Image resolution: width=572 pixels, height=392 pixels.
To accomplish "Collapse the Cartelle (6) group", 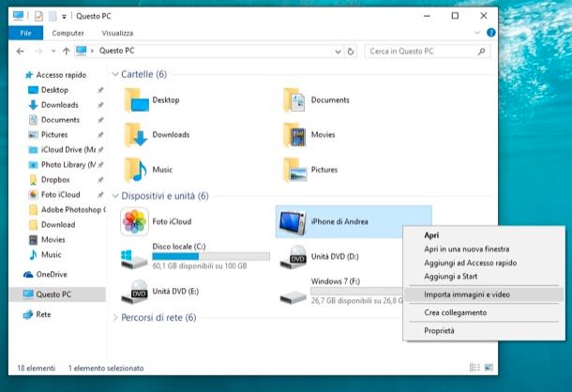I will pyautogui.click(x=115, y=74).
